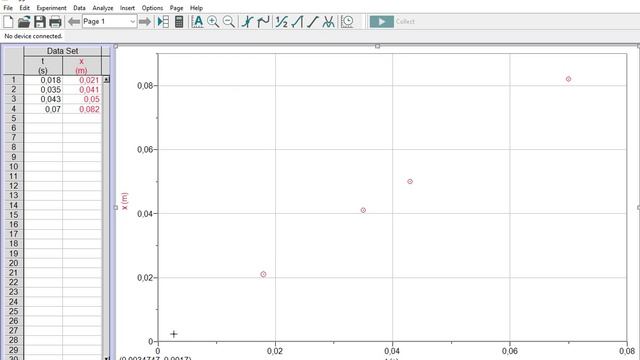Open the Analyze menu

pos(103,8)
